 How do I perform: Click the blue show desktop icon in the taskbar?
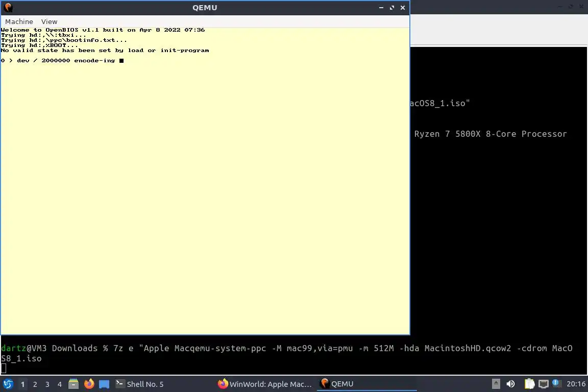tap(104, 384)
